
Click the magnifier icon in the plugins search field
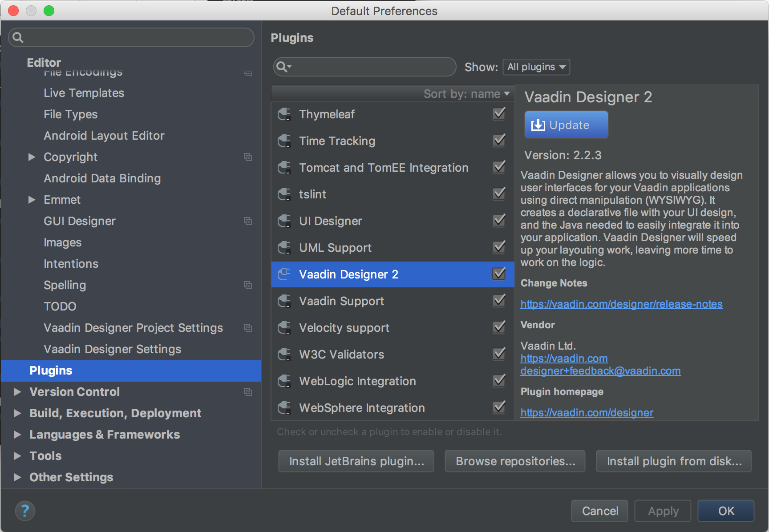[283, 67]
